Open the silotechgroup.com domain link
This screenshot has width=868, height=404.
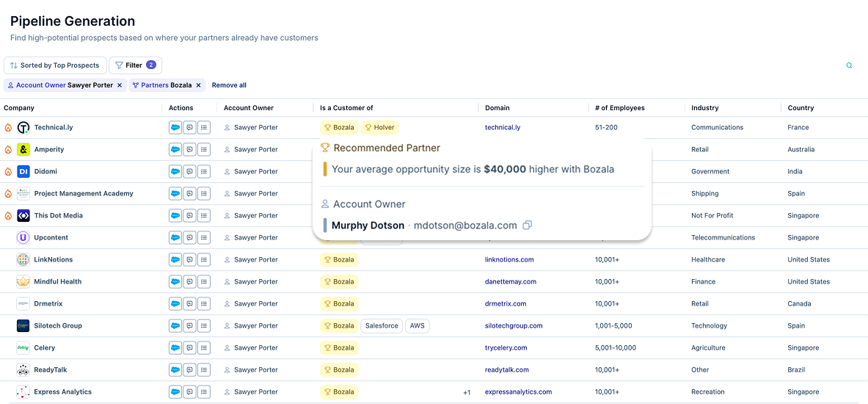click(x=514, y=326)
